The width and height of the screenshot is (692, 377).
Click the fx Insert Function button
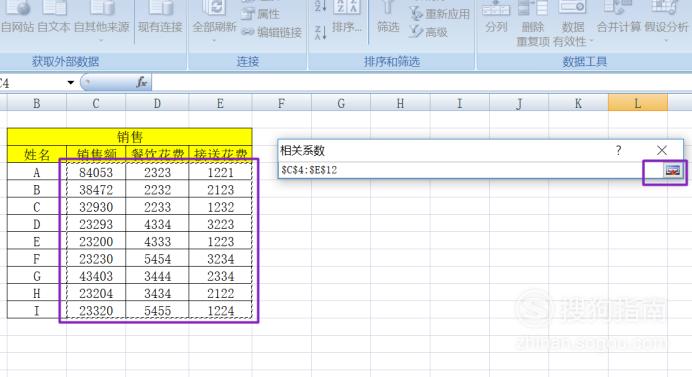pyautogui.click(x=142, y=82)
